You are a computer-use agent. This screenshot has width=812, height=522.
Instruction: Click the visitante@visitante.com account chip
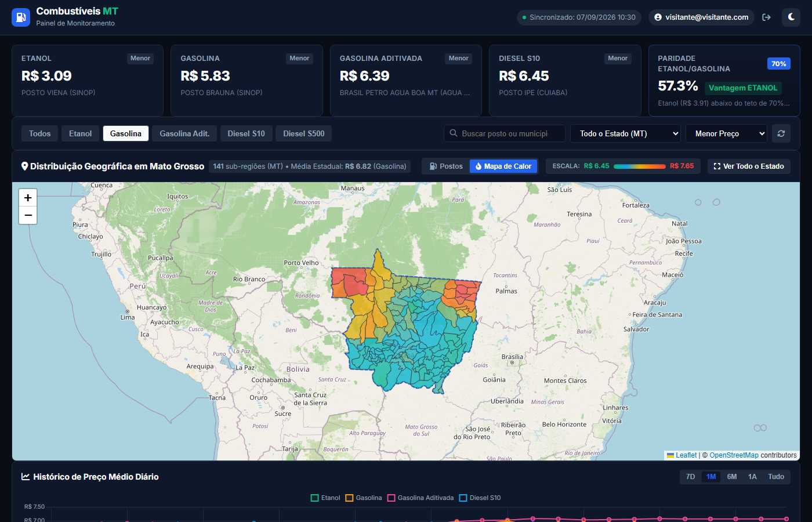pos(701,17)
